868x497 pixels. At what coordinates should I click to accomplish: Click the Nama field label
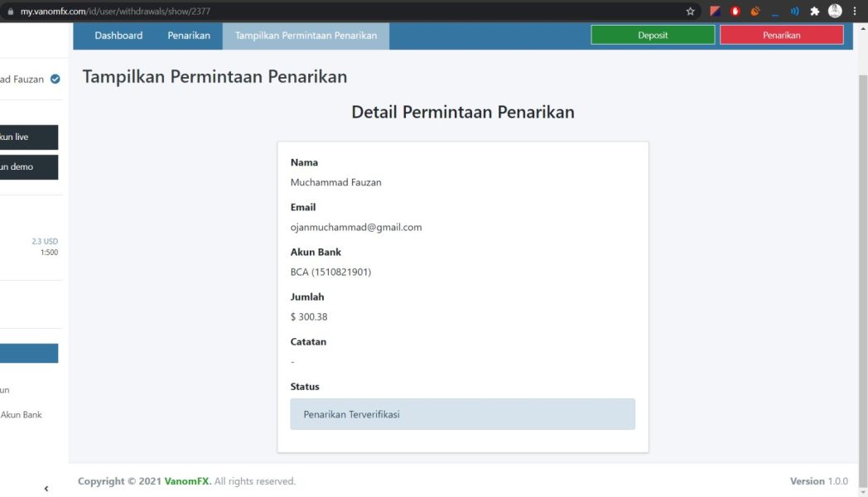(x=304, y=162)
